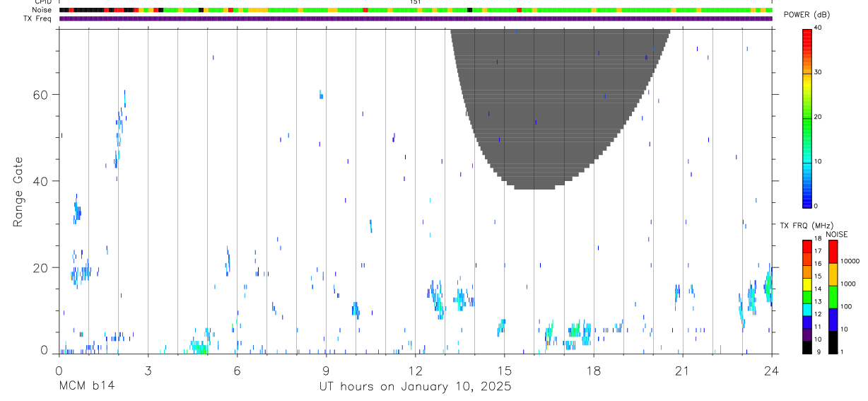This screenshot has width=868, height=401.
Task: Click the 24 hour label on the time axis
Action: (771, 369)
